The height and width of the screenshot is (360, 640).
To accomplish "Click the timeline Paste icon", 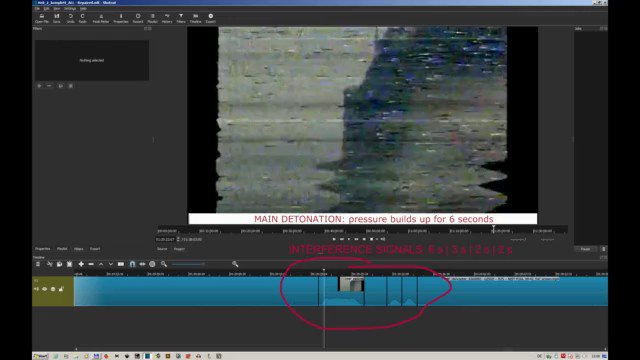I will (x=69, y=264).
